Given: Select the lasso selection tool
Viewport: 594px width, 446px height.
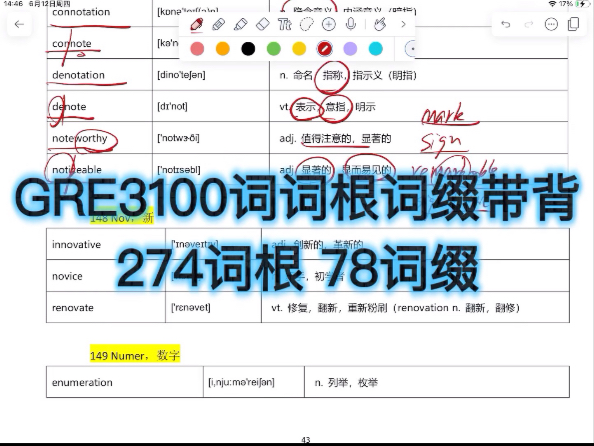Looking at the screenshot, I should [306, 25].
